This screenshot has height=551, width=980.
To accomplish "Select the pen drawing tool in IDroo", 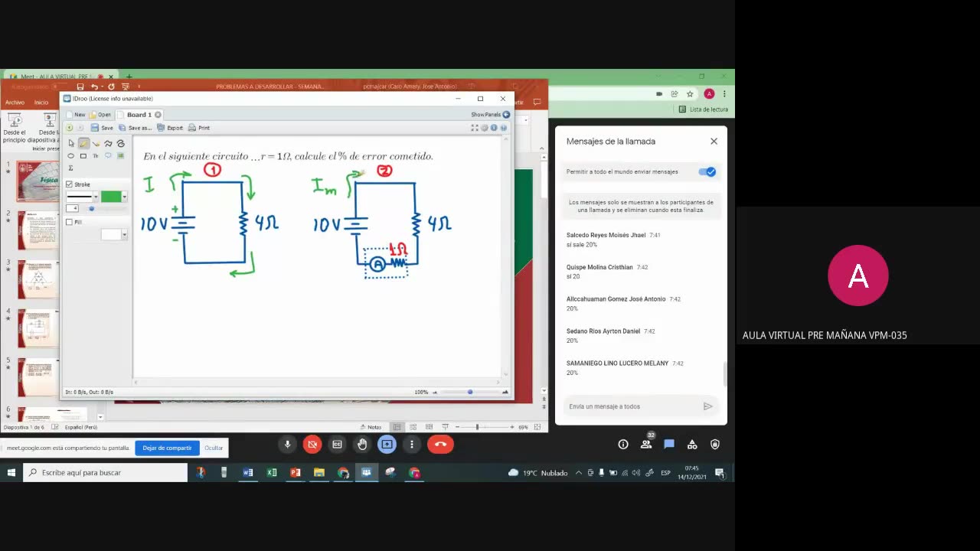I will (83, 143).
